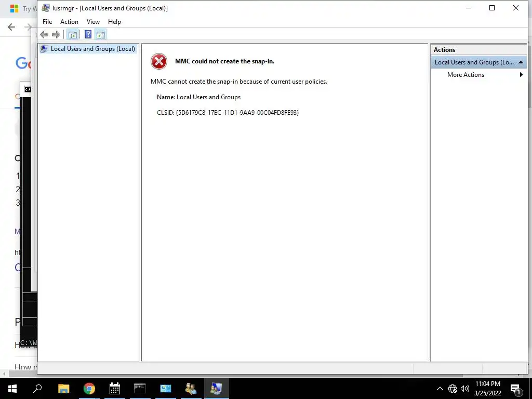Click 'Name: Local Users and Groups' text
The height and width of the screenshot is (399, 532).
198,97
